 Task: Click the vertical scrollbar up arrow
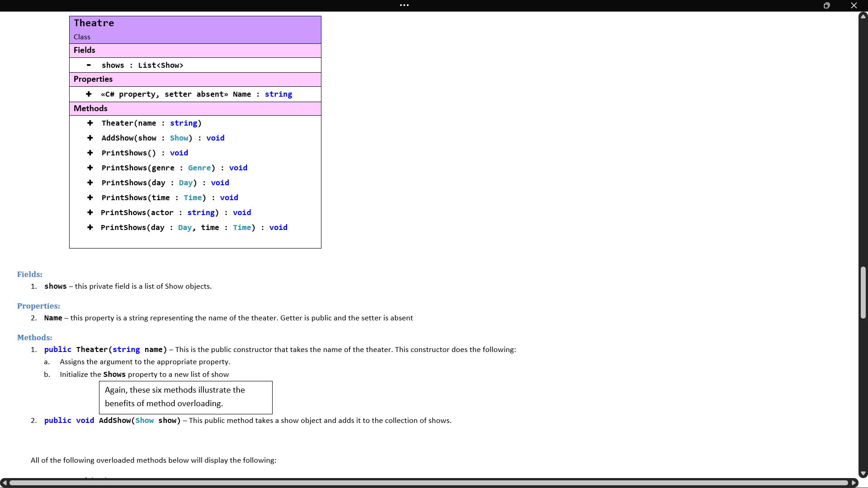coord(863,16)
